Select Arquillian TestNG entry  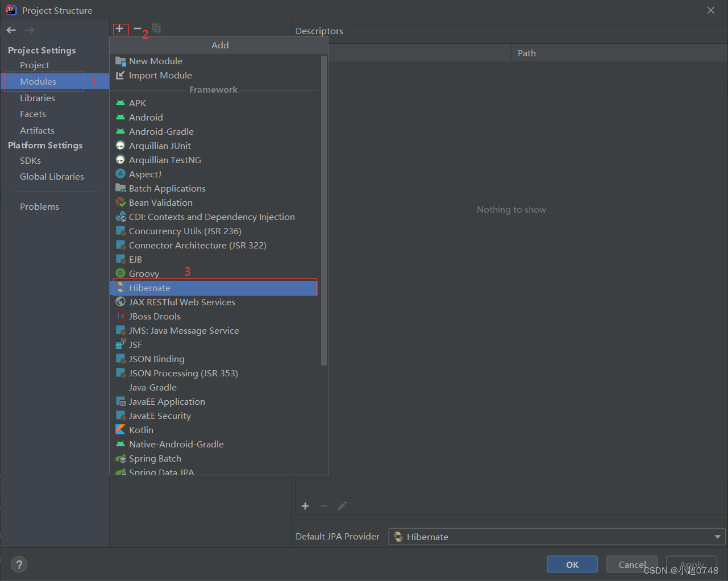coord(213,160)
